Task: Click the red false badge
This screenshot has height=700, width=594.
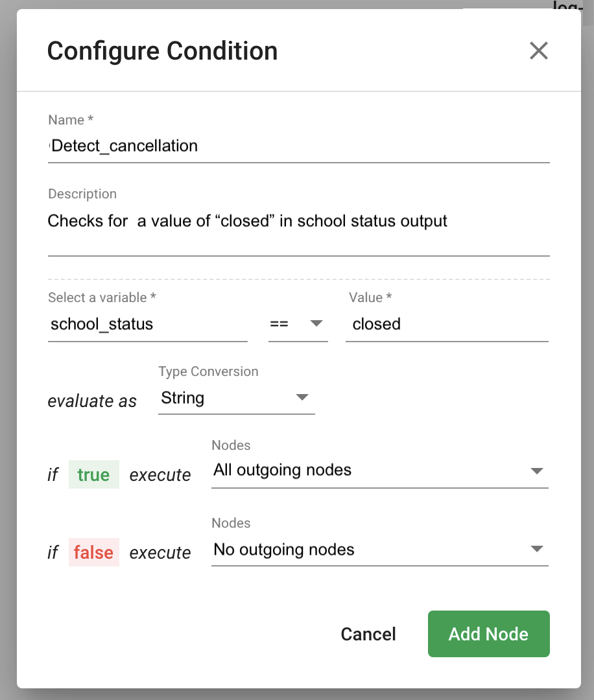Action: (93, 552)
